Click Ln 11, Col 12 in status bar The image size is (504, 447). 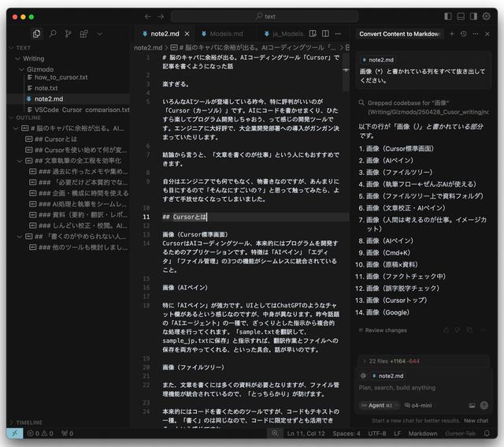[x=306, y=434]
